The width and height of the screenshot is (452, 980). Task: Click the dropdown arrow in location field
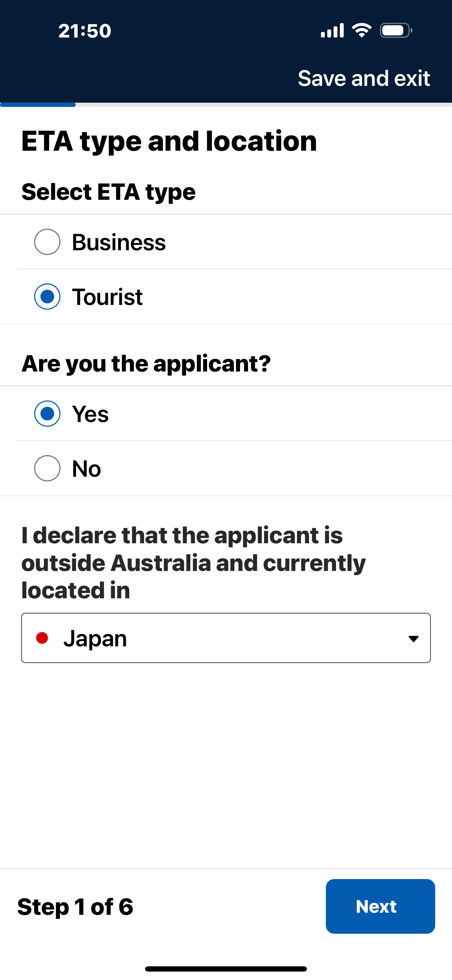click(x=413, y=638)
